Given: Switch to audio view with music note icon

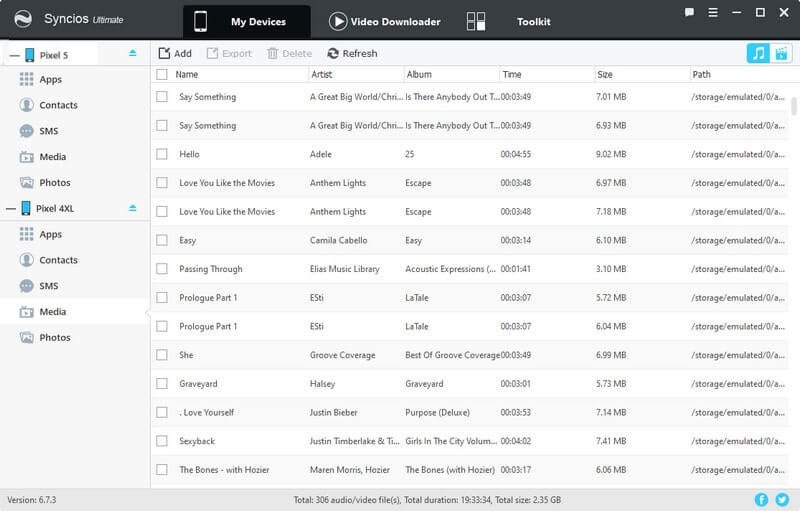Looking at the screenshot, I should point(758,53).
